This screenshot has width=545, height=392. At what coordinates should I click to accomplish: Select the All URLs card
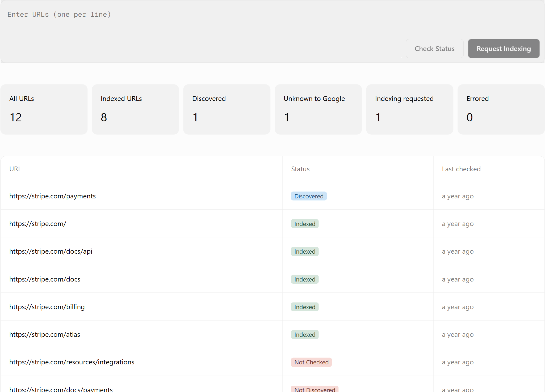(x=44, y=109)
